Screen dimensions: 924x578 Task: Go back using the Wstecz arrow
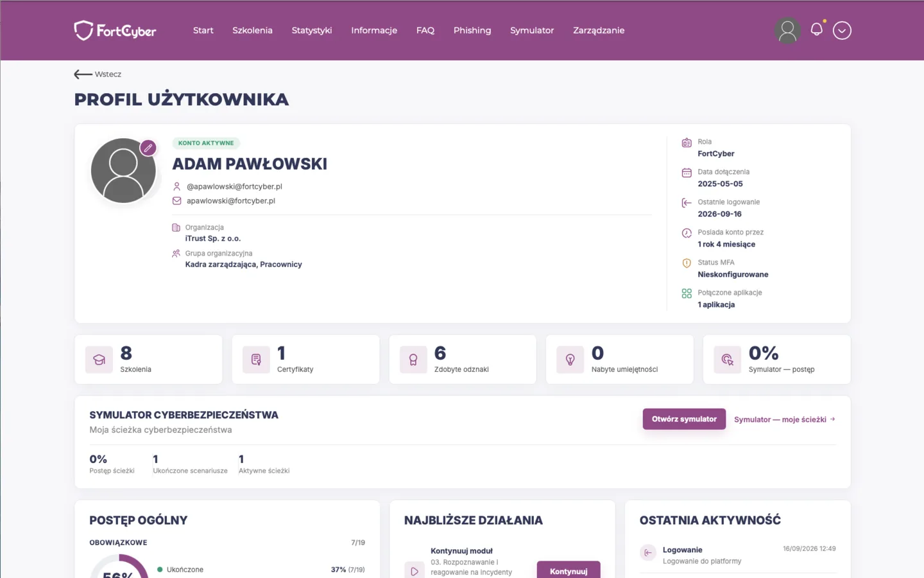pyautogui.click(x=98, y=74)
